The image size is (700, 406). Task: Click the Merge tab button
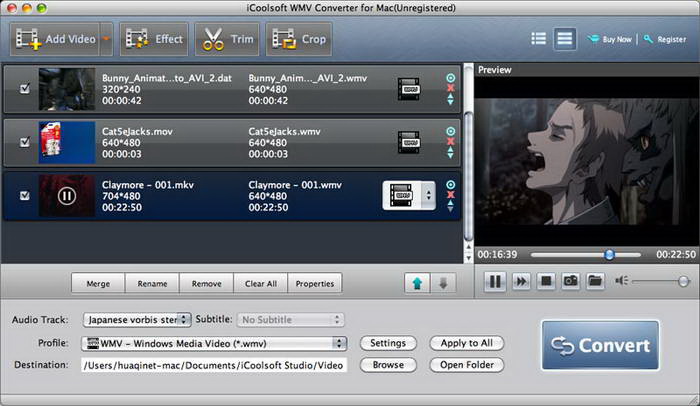coord(98,283)
